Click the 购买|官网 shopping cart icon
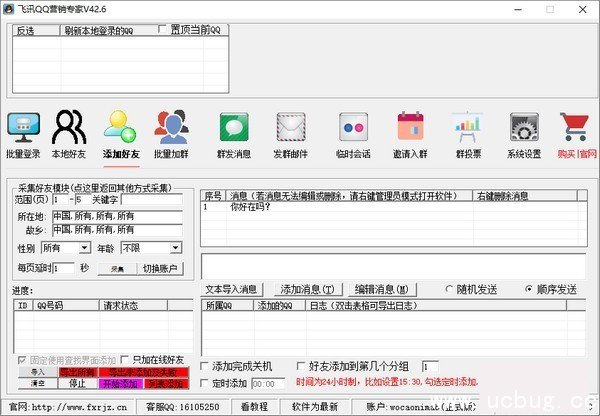Viewport: 600px width, 416px height. tap(577, 135)
